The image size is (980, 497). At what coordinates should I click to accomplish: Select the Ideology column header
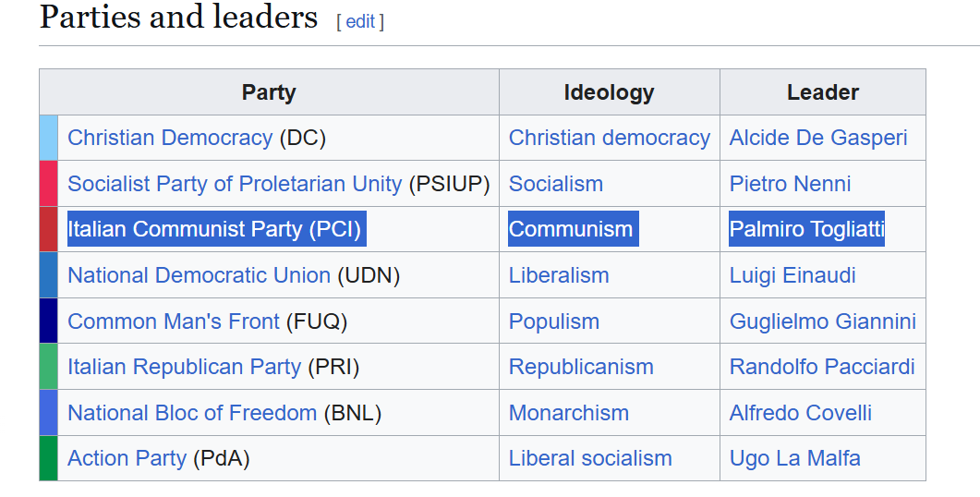pyautogui.click(x=610, y=92)
